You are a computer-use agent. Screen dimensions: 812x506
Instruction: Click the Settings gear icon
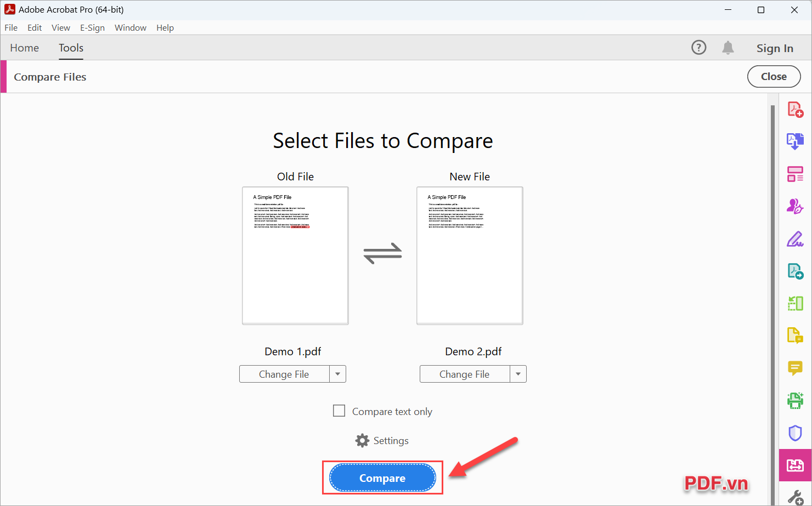362,441
